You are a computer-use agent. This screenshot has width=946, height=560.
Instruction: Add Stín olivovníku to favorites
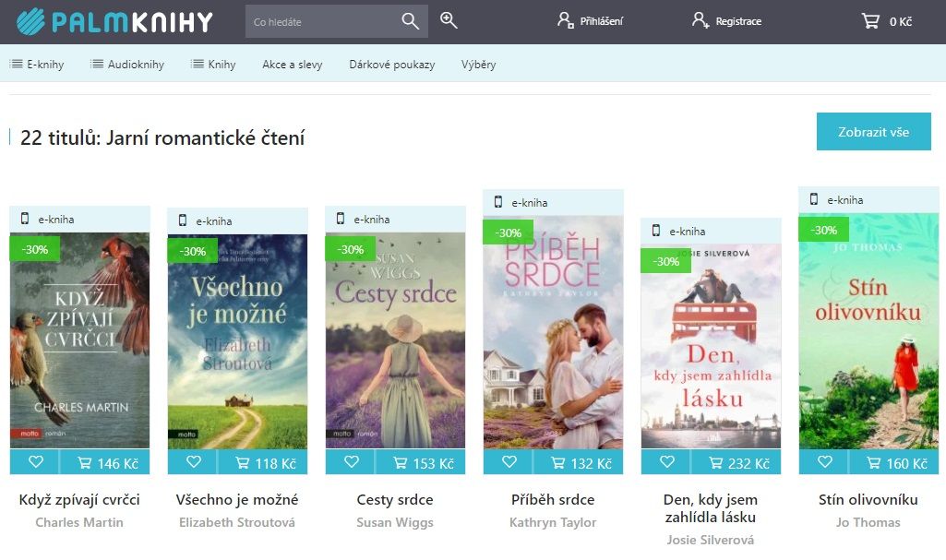pos(825,462)
